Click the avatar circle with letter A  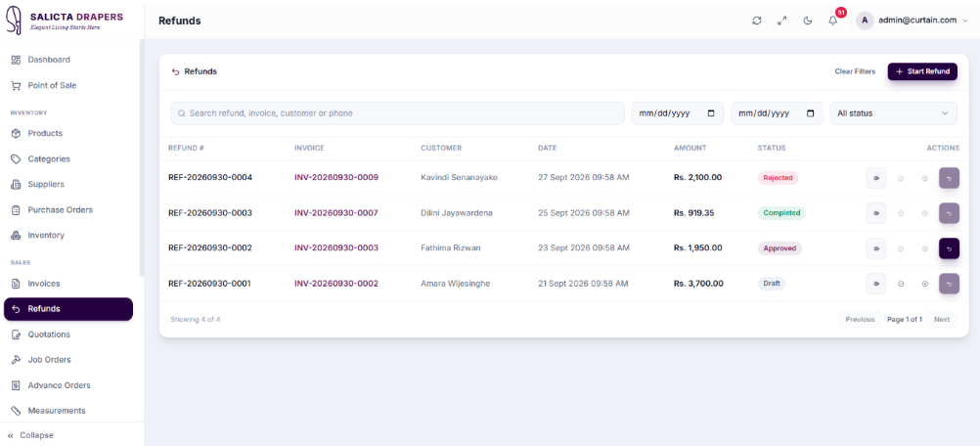(x=865, y=20)
